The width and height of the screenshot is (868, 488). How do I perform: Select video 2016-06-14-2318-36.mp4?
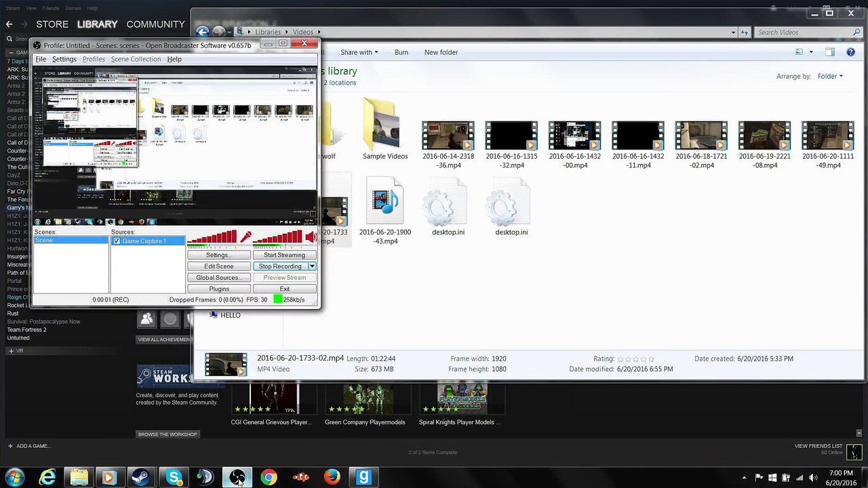(448, 145)
